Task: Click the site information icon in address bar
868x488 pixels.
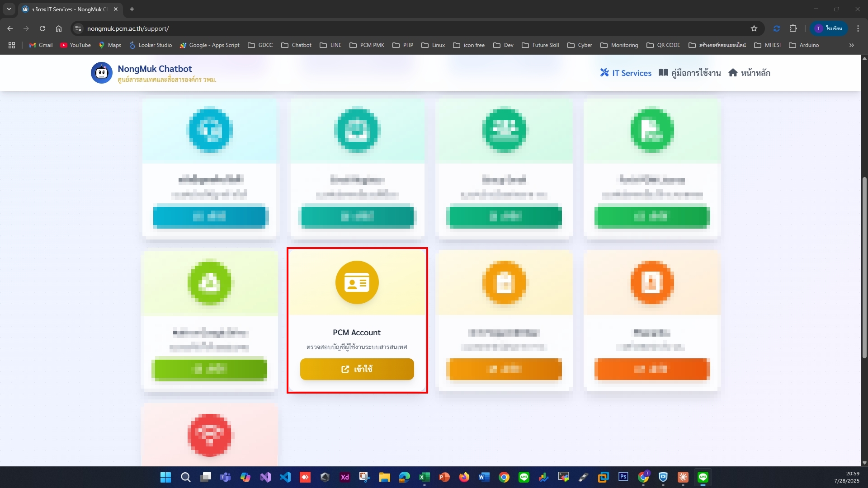Action: (78, 28)
